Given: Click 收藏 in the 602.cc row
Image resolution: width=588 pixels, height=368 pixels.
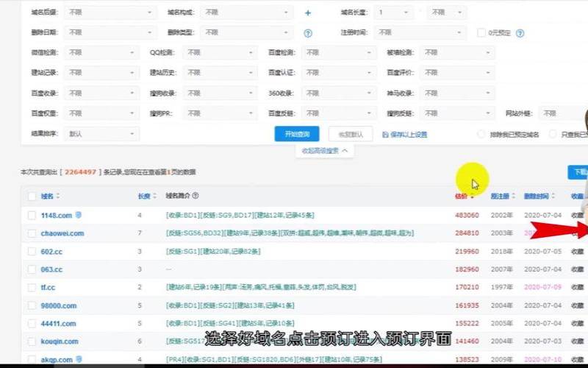Looking at the screenshot, I should 577,251.
